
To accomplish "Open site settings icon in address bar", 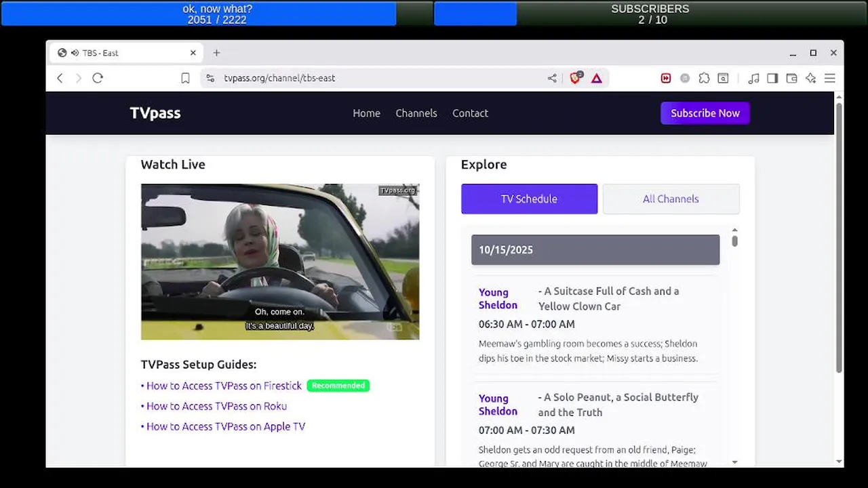I will (x=210, y=78).
